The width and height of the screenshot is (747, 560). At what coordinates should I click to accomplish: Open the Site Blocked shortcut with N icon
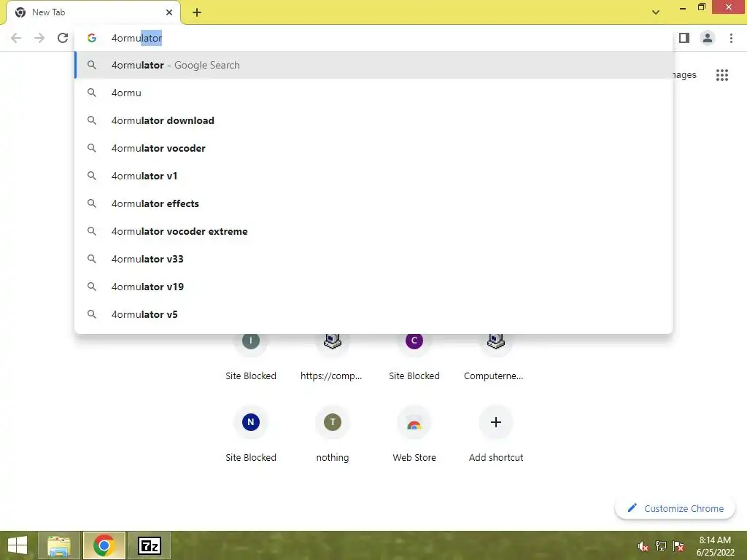click(x=251, y=433)
